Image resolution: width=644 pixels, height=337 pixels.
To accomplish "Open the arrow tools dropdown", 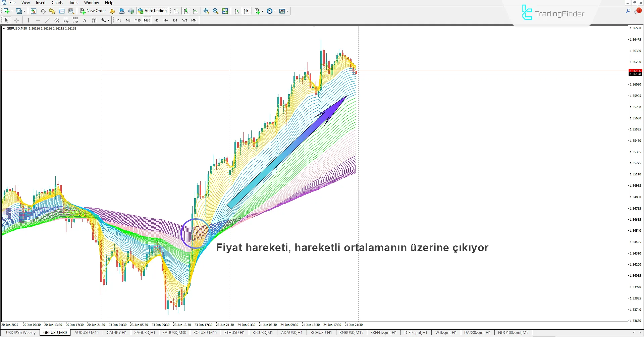I will coord(105,20).
